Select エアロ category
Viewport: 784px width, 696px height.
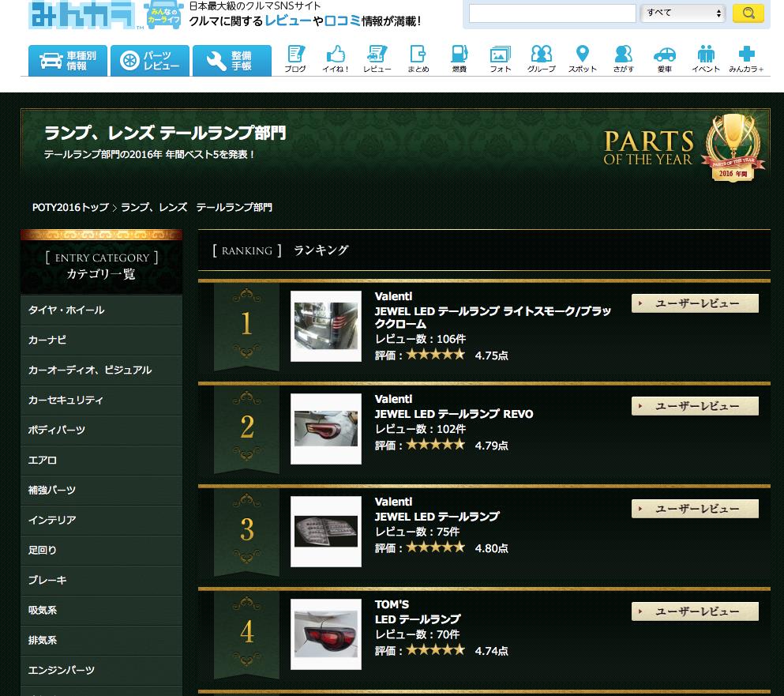tap(102, 461)
